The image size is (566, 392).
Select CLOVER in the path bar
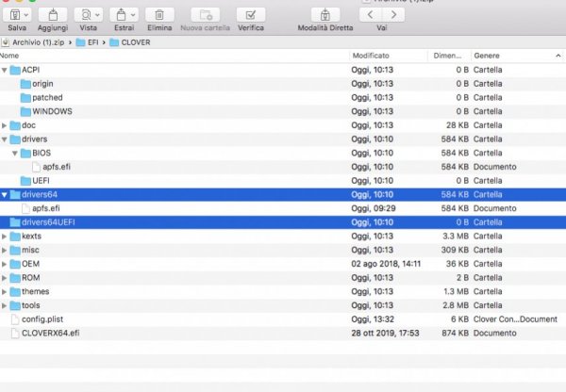[x=135, y=42]
